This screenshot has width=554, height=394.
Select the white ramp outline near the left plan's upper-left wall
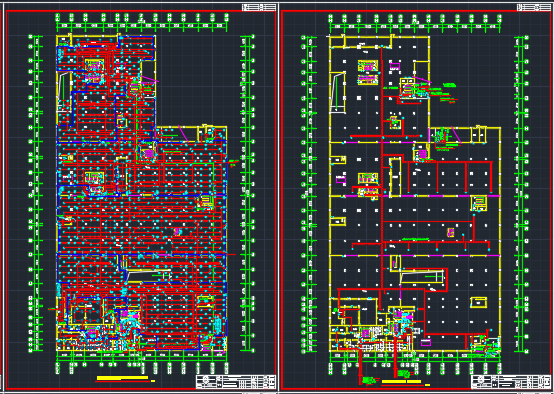point(64,92)
